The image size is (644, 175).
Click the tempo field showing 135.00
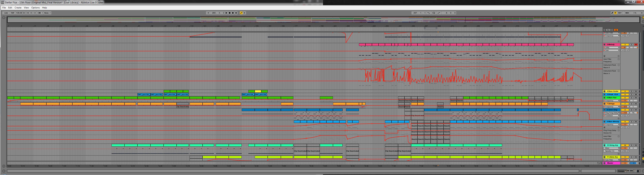point(19,13)
